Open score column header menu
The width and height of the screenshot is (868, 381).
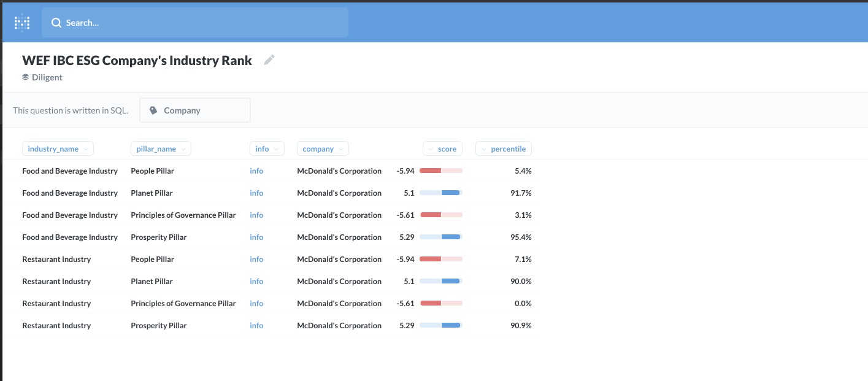(x=442, y=148)
